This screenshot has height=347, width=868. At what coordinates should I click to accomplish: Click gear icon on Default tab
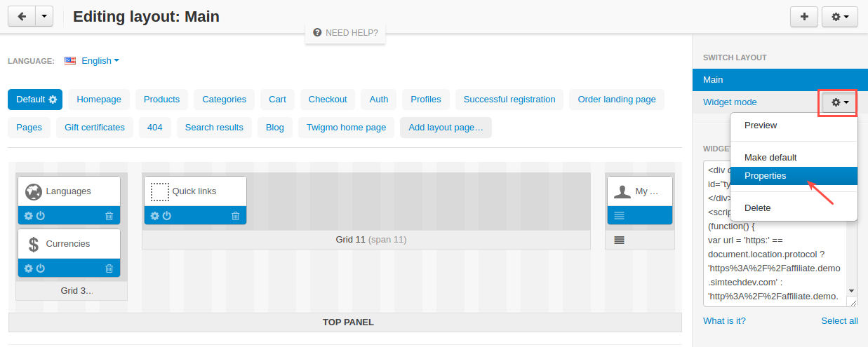[53, 100]
